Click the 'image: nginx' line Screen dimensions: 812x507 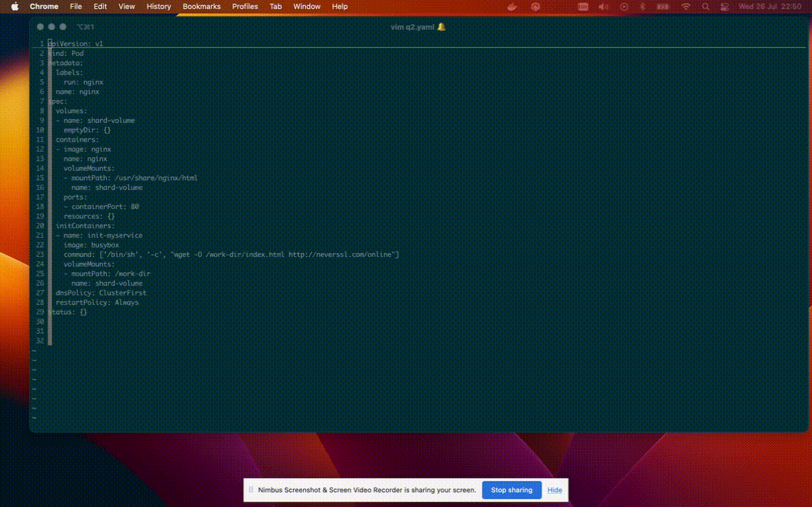click(x=84, y=149)
